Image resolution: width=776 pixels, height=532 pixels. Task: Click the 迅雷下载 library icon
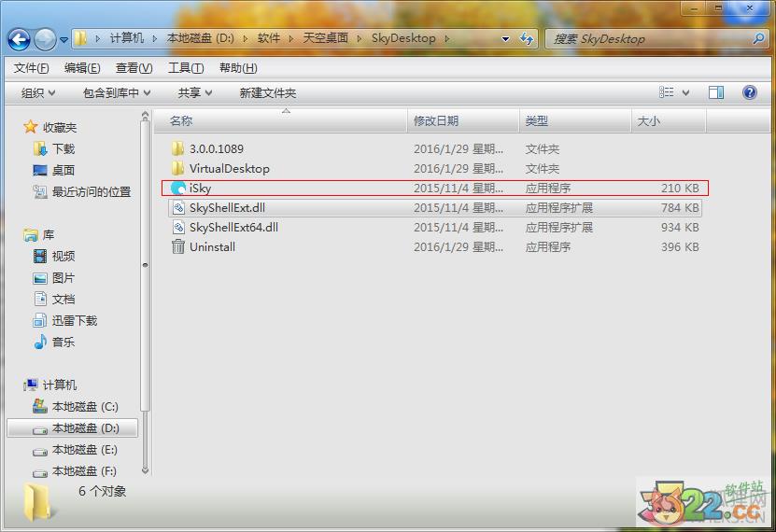(x=40, y=320)
